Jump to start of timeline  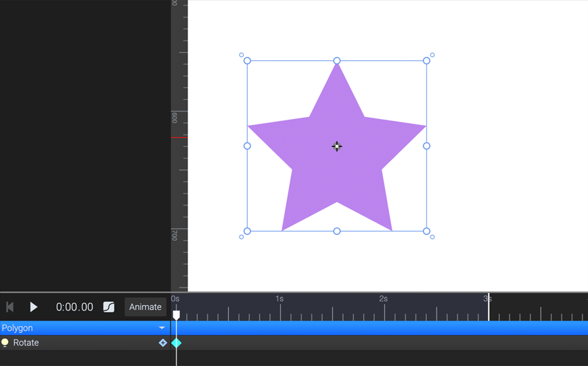(10, 307)
